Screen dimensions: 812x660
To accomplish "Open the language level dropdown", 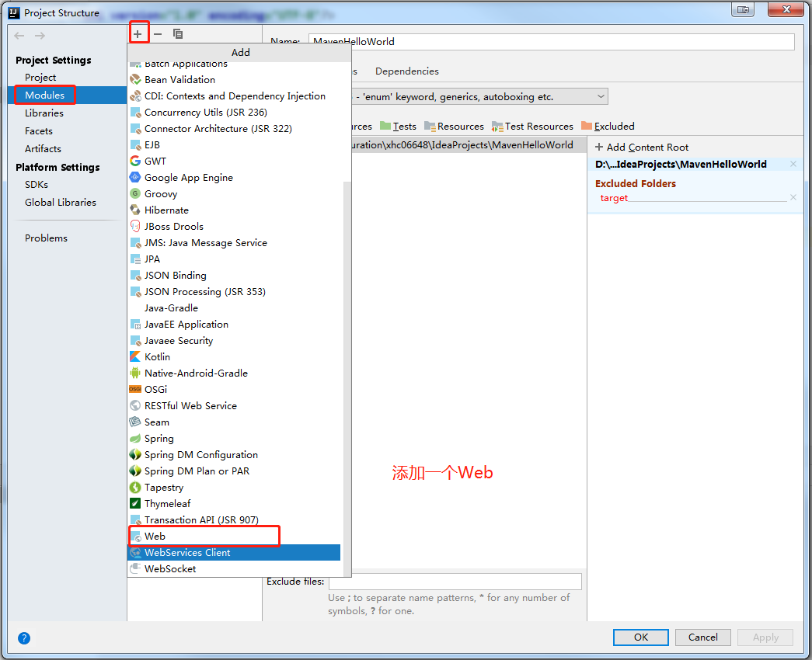I will pos(601,96).
